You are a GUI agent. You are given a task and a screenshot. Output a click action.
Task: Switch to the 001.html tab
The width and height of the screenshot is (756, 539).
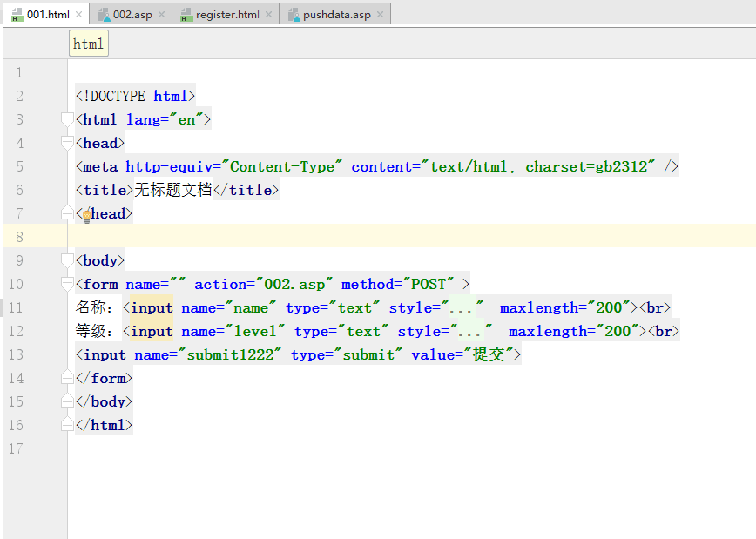point(47,15)
